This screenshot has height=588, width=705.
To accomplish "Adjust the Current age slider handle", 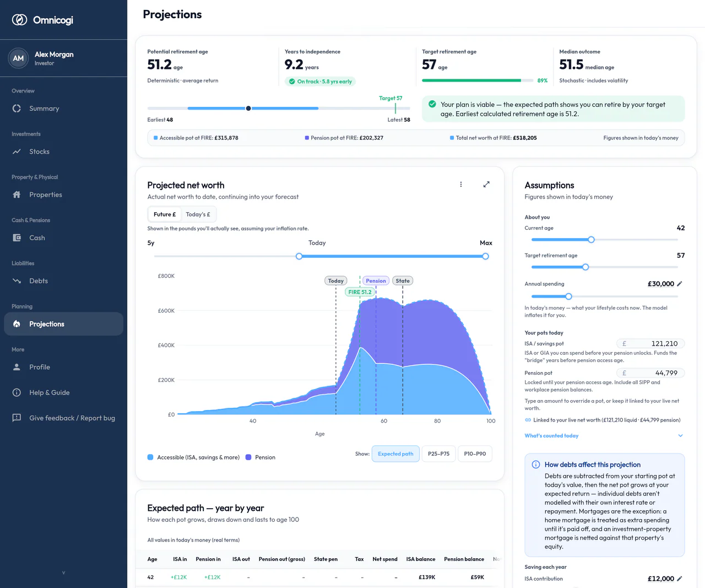I will (591, 240).
